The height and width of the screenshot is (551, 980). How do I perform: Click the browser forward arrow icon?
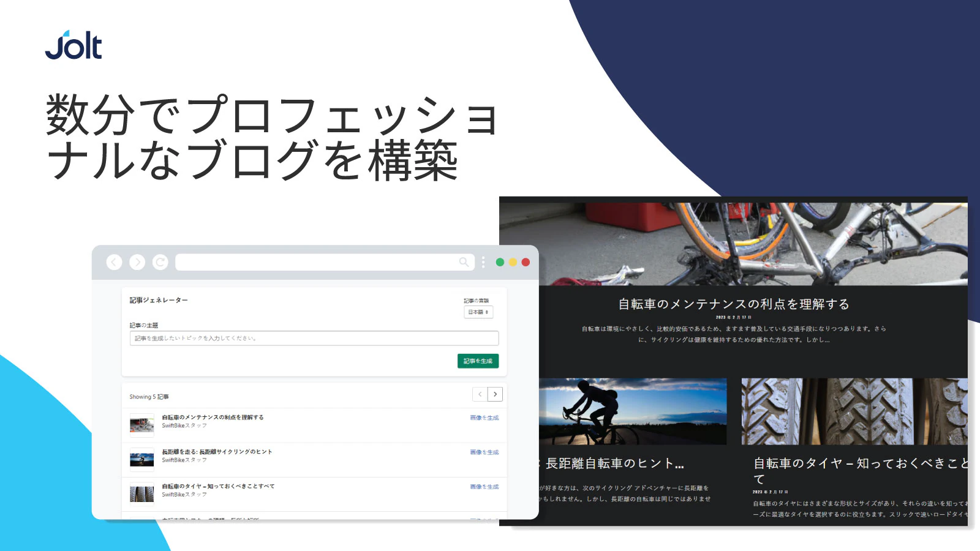[x=137, y=262]
